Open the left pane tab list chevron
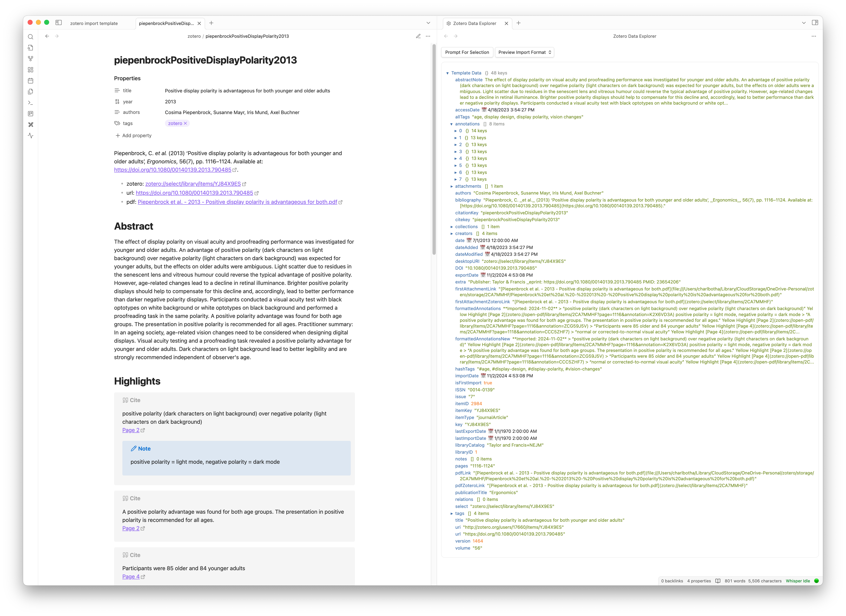 tap(428, 23)
